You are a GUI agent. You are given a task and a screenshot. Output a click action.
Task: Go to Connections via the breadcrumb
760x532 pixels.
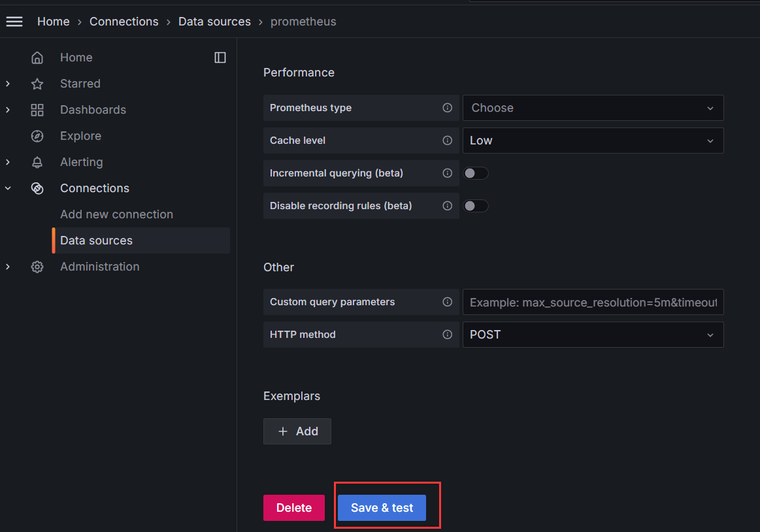pyautogui.click(x=124, y=22)
